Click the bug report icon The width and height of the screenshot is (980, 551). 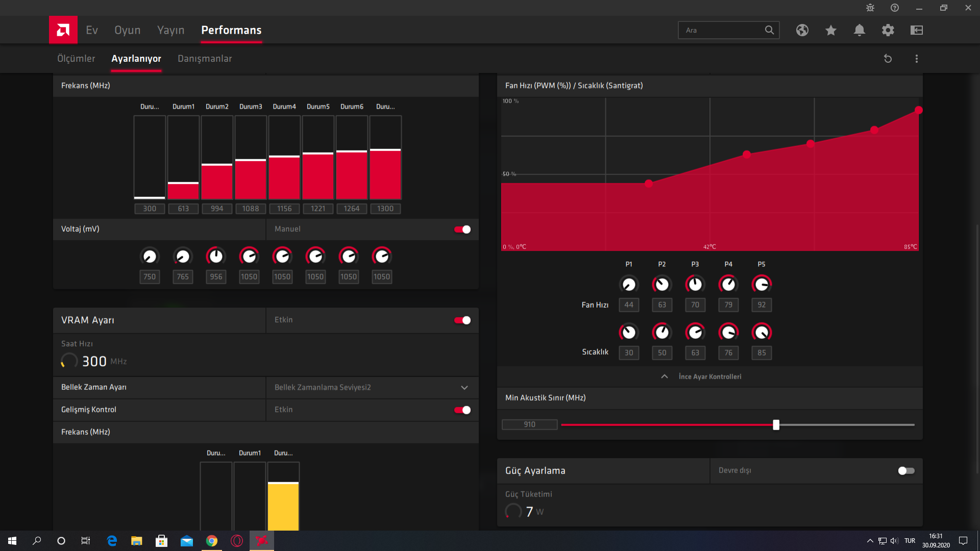pos(870,8)
